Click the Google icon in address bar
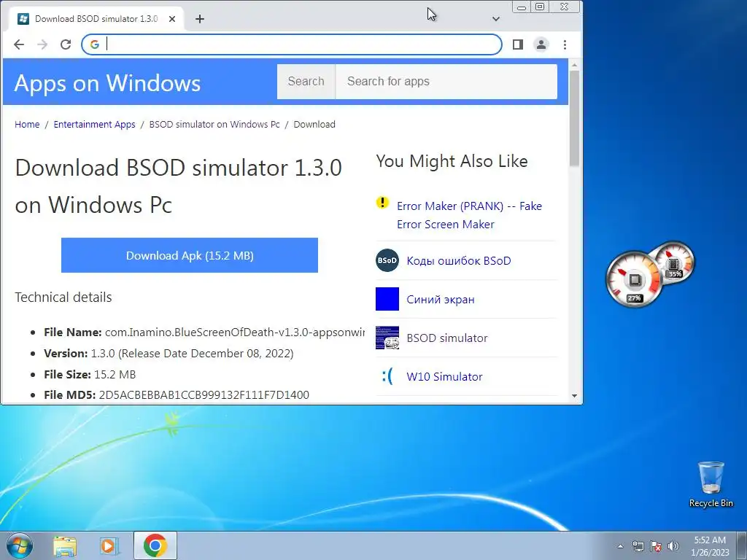Image resolution: width=747 pixels, height=560 pixels. click(94, 44)
